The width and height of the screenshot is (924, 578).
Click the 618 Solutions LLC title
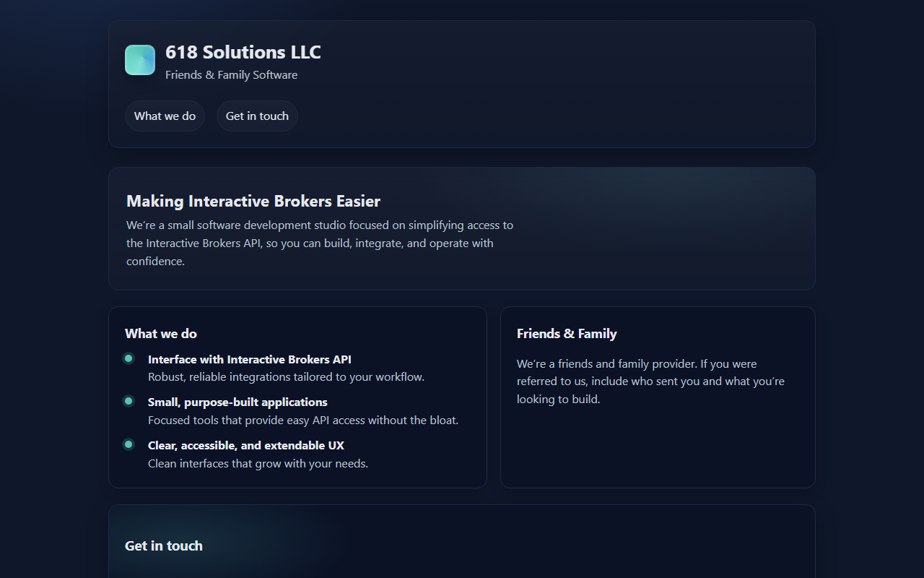pos(243,52)
